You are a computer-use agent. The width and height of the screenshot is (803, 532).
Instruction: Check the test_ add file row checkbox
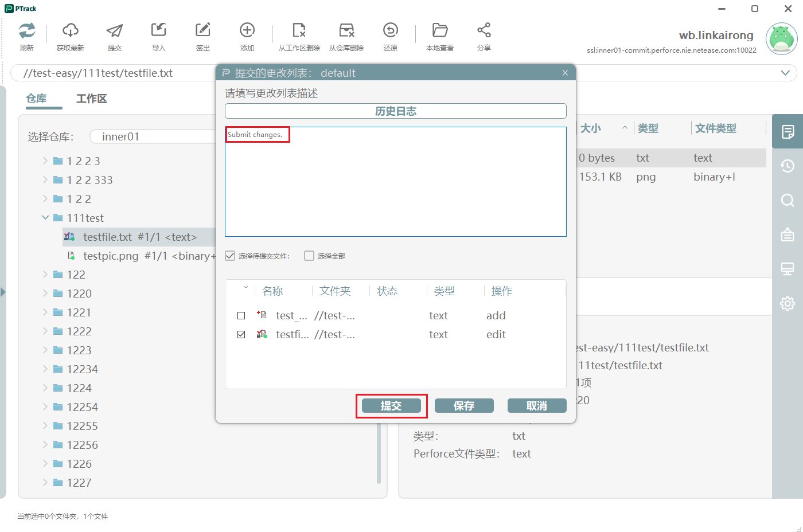(x=241, y=315)
